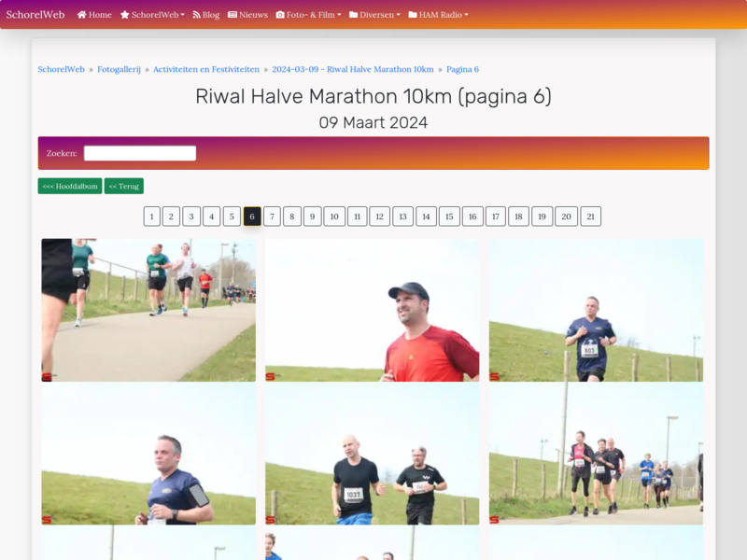Go to gallery page 2
This screenshot has height=560, width=747.
pos(171,217)
